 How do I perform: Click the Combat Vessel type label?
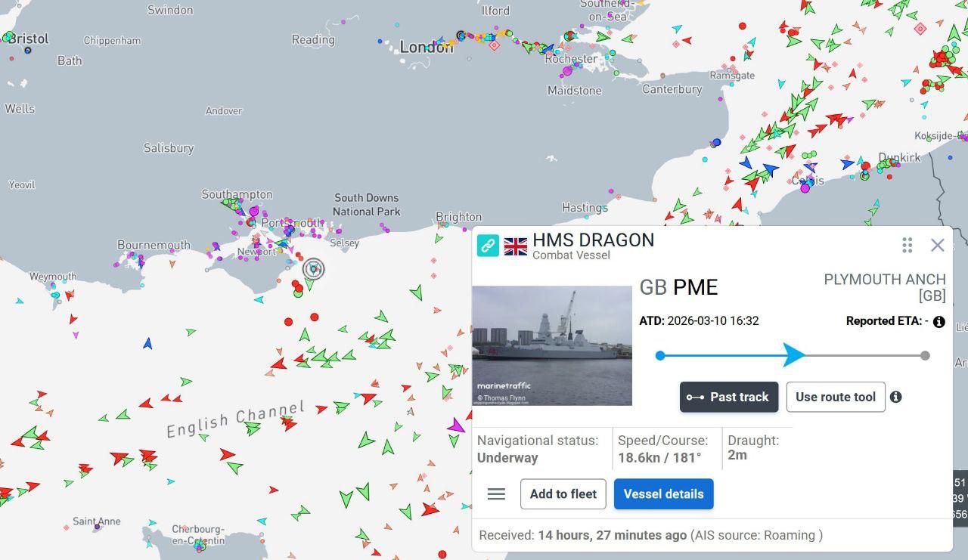pyautogui.click(x=571, y=255)
